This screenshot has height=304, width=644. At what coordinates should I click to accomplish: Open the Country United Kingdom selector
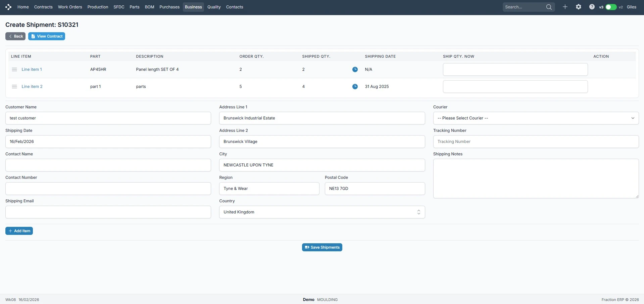322,212
